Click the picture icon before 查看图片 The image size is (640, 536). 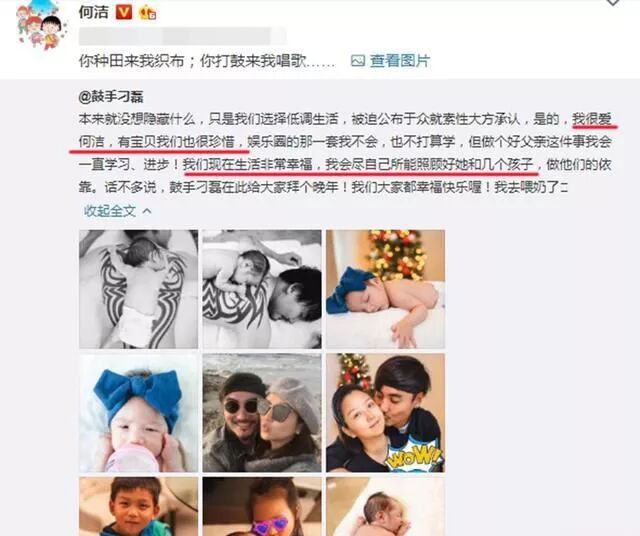pos(358,61)
